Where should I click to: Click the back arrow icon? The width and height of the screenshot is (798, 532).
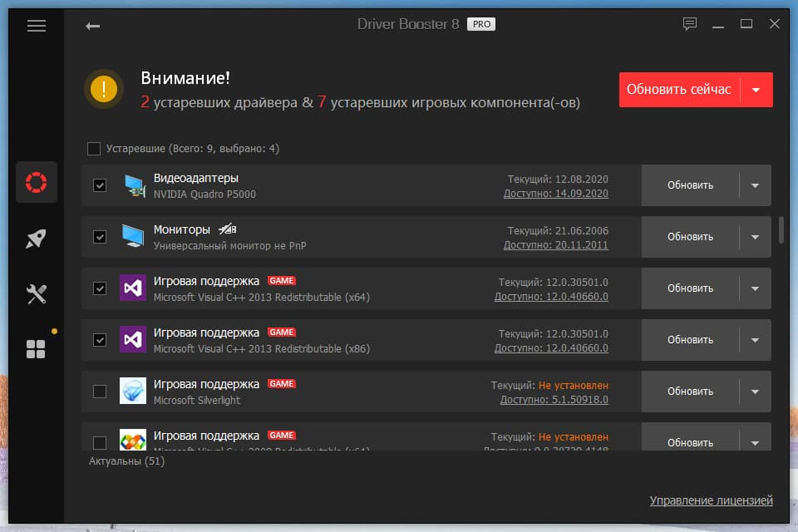pyautogui.click(x=92, y=26)
